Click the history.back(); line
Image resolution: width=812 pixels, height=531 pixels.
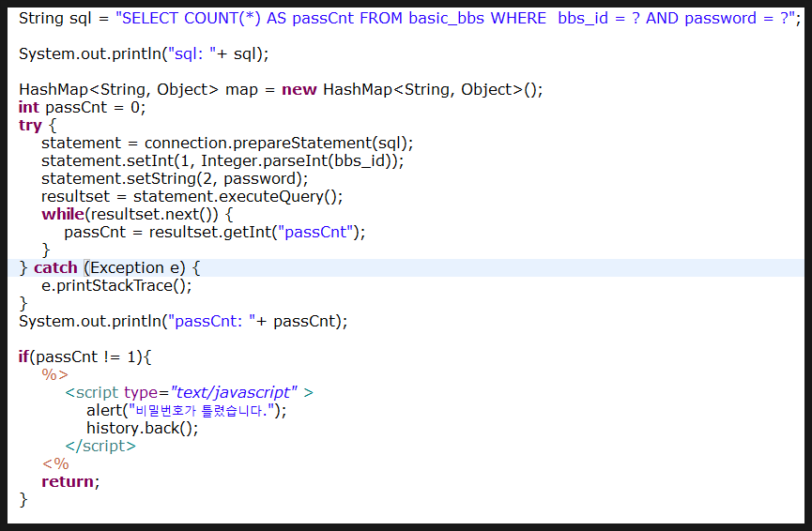143,429
